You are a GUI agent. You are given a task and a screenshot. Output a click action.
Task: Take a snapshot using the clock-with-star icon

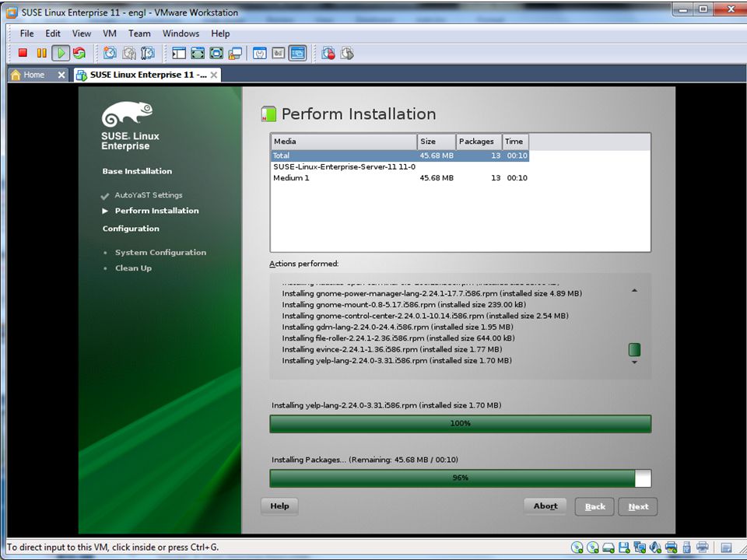click(x=110, y=53)
